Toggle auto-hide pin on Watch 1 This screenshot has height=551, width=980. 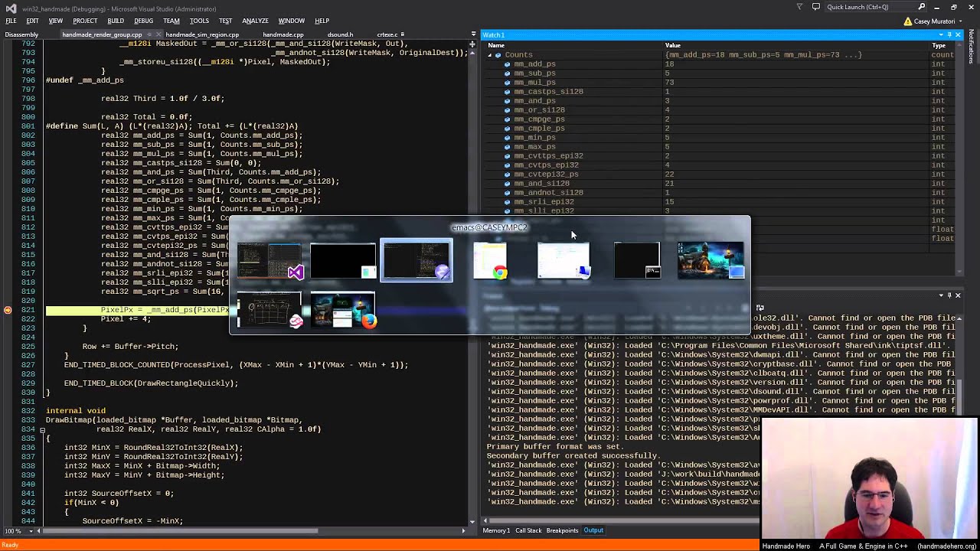pos(949,35)
